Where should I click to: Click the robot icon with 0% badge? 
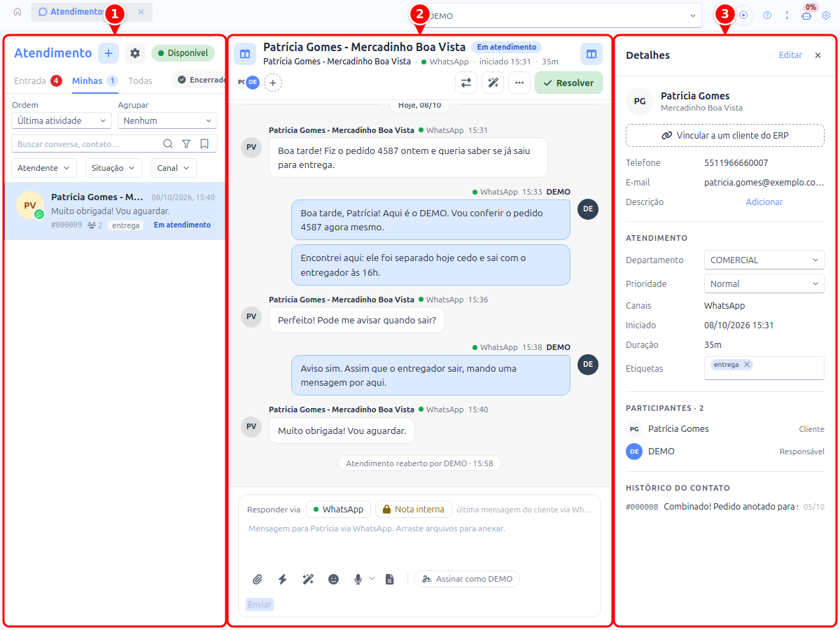(806, 15)
